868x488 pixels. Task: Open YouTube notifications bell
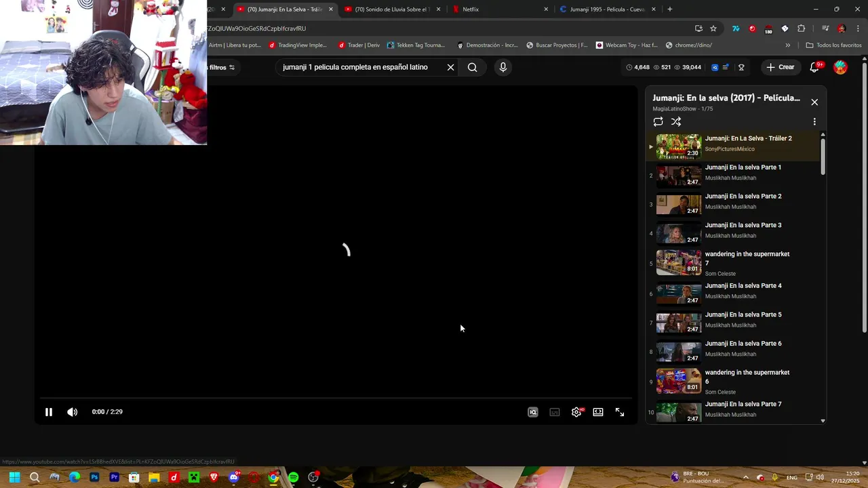click(x=815, y=67)
